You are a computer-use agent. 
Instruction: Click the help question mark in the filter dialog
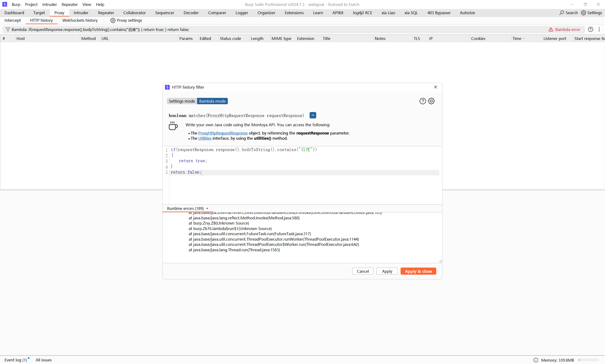click(x=423, y=101)
